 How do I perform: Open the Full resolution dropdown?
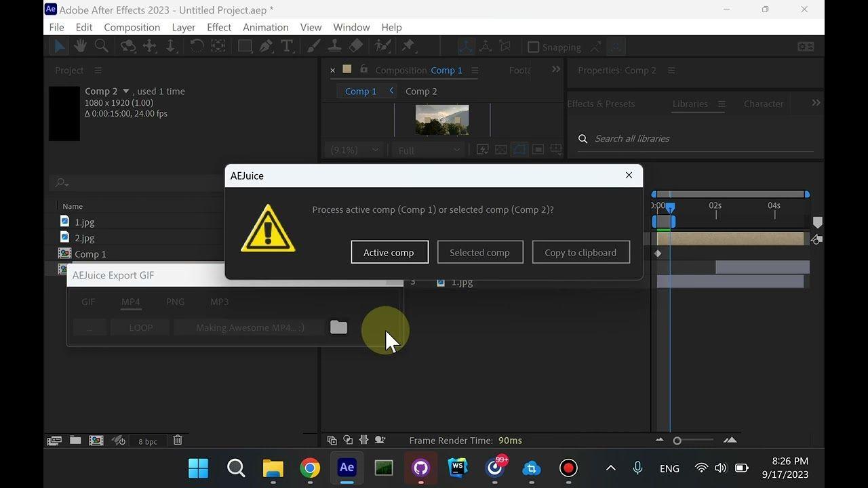pyautogui.click(x=429, y=150)
